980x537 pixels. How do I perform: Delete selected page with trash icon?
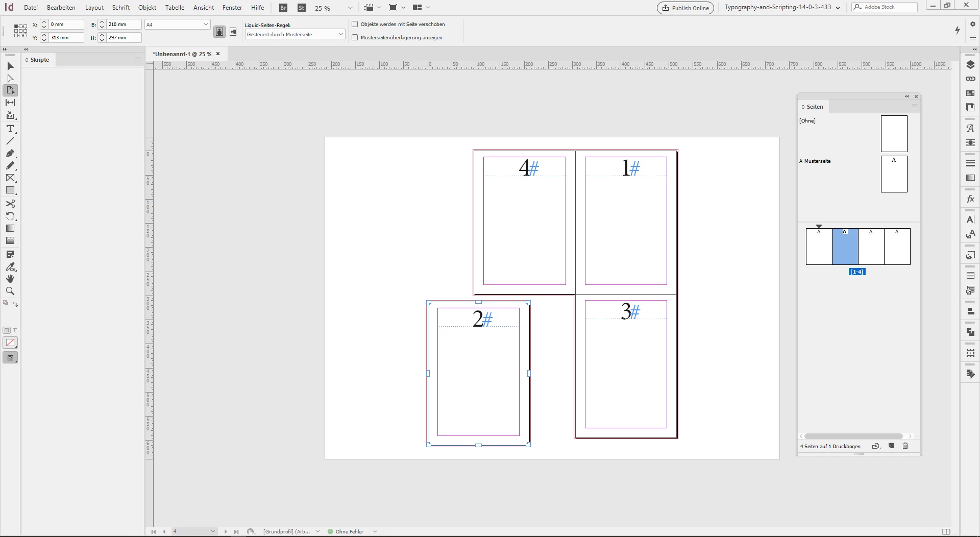tap(905, 446)
